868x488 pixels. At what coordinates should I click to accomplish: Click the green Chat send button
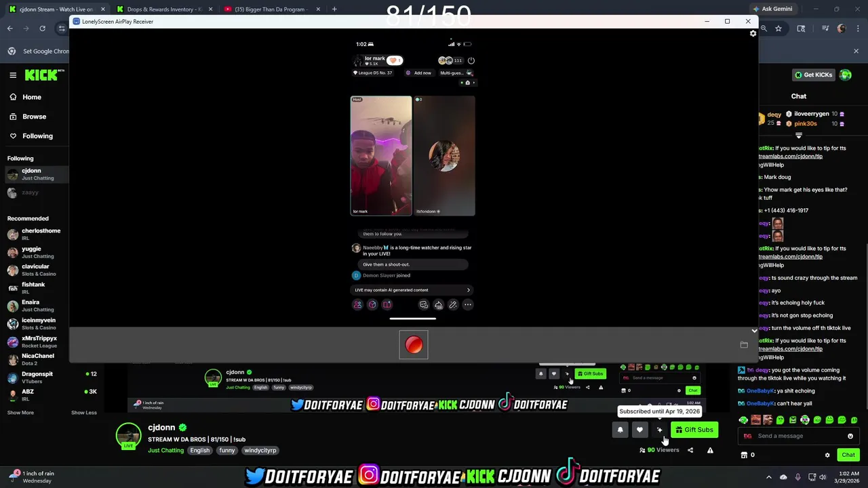848,455
